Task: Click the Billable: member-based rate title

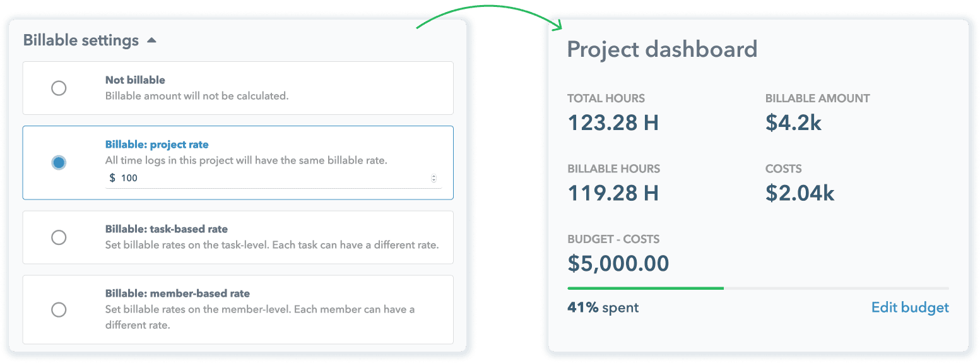Action: [x=177, y=293]
